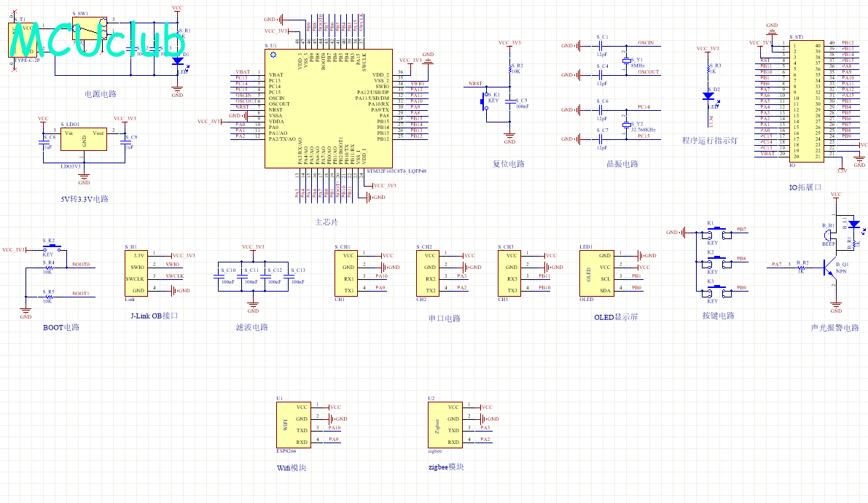The width and height of the screenshot is (868, 503).
Task: Select the S_CH1 serial connector block
Action: click(346, 273)
